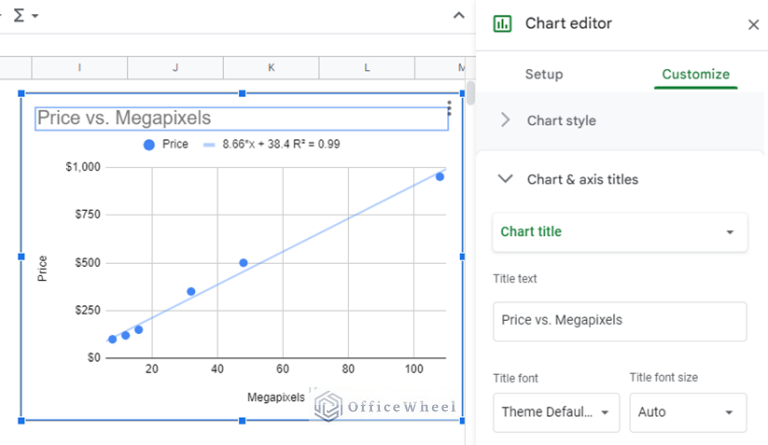The height and width of the screenshot is (445, 768).
Task: Close the Chart editor panel
Action: [x=753, y=24]
